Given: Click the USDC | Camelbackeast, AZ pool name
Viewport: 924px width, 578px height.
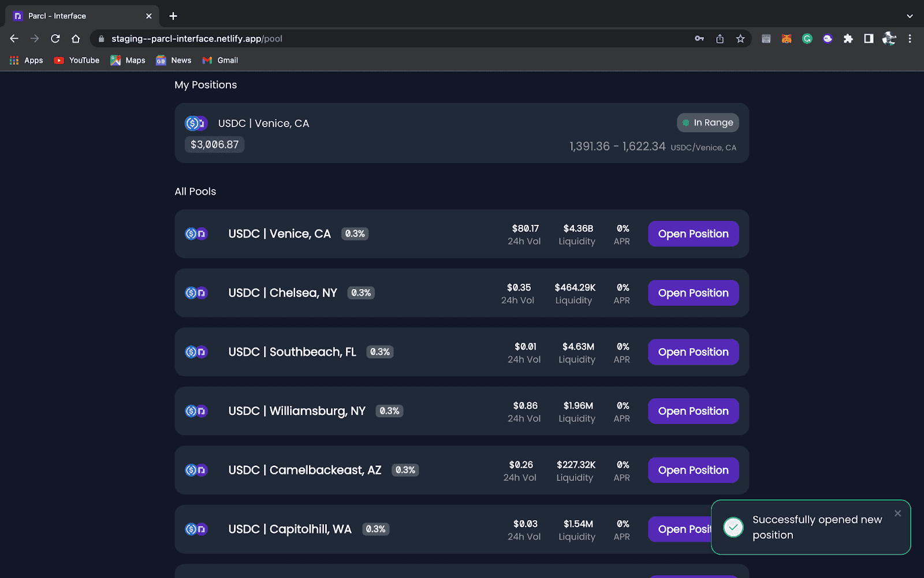Looking at the screenshot, I should click(305, 470).
